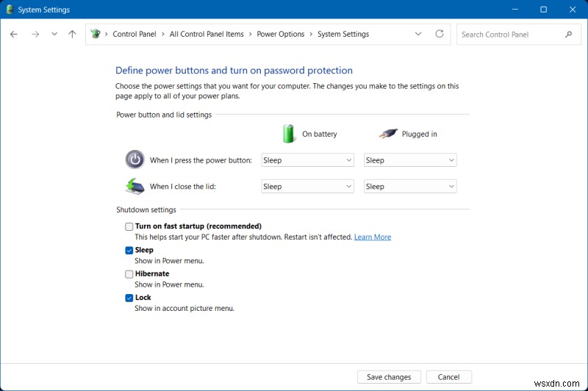Screen dimensions: 588x391
Task: Click the page heading Define power buttons
Action: coord(234,71)
